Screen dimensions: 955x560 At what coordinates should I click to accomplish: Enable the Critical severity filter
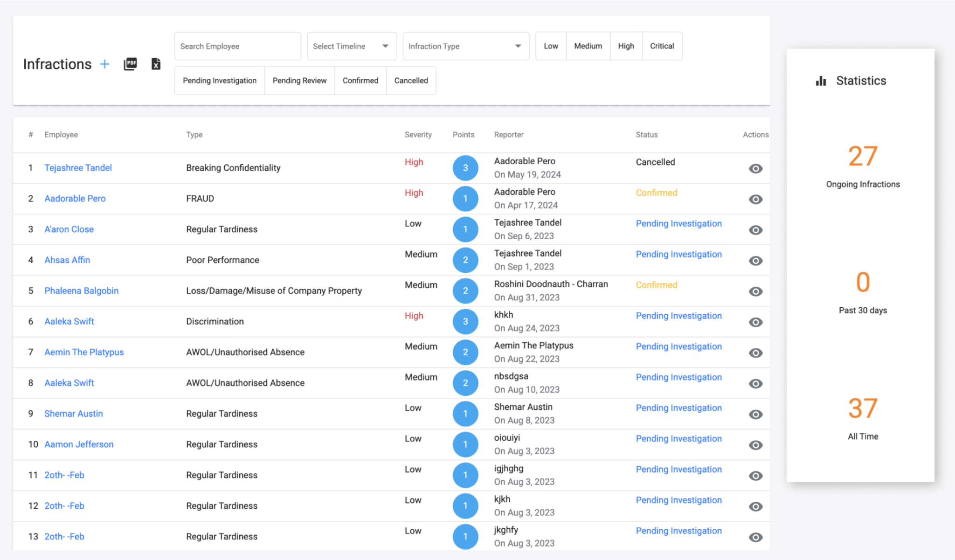pyautogui.click(x=662, y=46)
